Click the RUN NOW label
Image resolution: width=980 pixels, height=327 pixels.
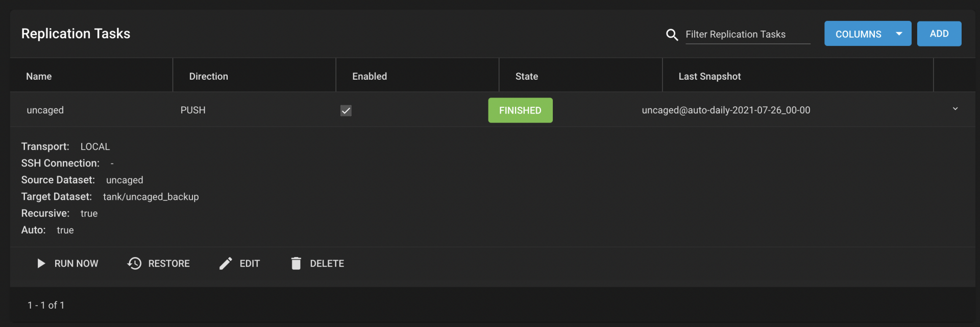point(76,264)
